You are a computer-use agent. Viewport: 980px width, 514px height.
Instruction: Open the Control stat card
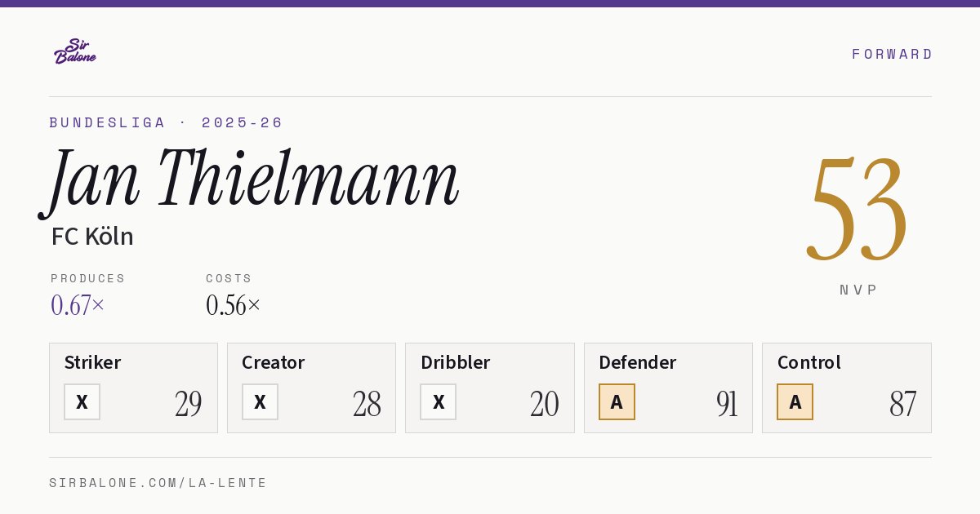(847, 388)
